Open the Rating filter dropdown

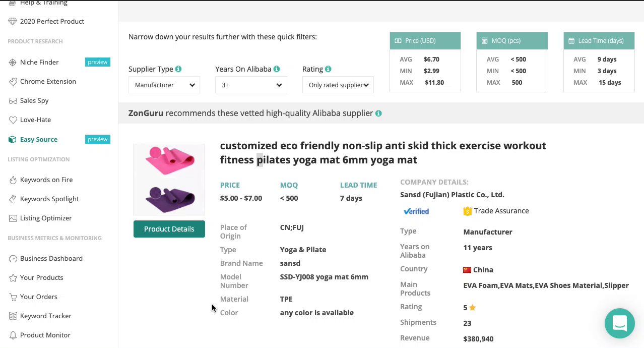pos(338,85)
